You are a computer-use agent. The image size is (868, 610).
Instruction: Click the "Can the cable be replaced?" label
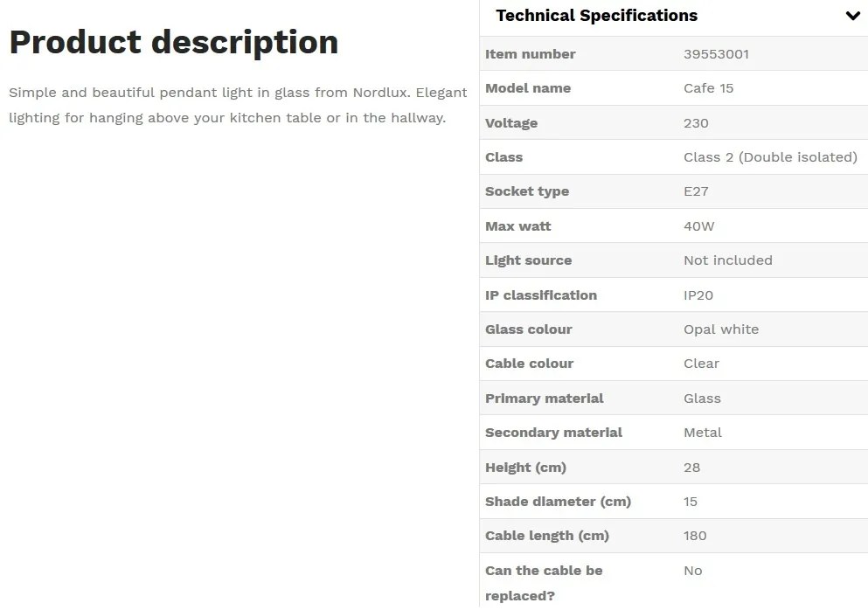tap(544, 582)
